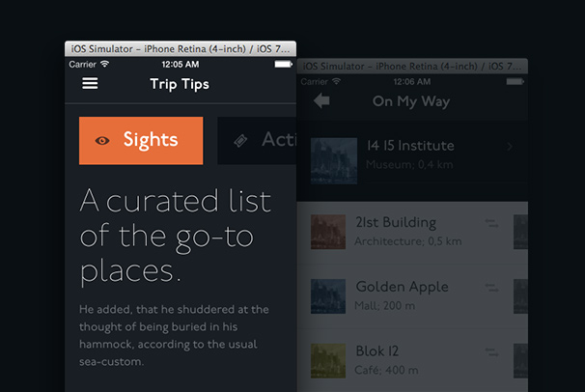Expand the I4 I5 Institute chevron

[510, 147]
